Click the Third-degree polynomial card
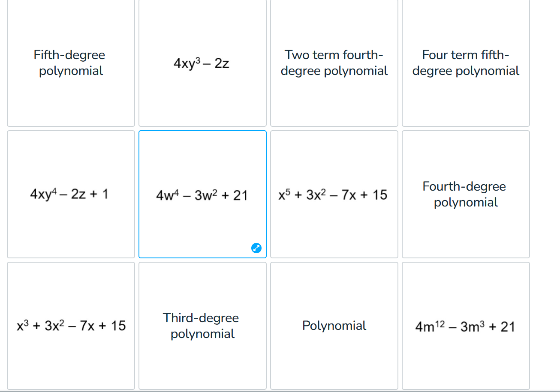Screen dimensions: 560x392 (202, 326)
